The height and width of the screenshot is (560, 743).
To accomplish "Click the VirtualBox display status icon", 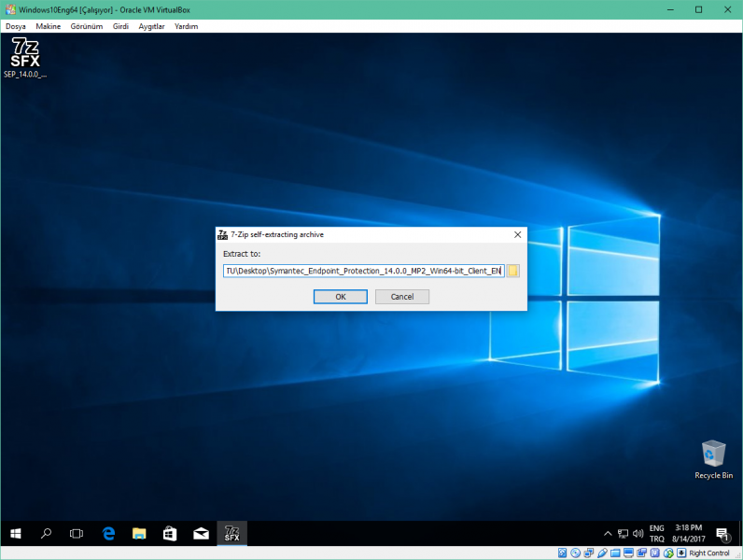I will tap(628, 553).
